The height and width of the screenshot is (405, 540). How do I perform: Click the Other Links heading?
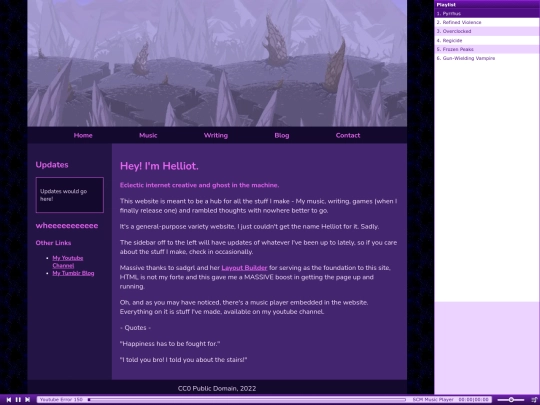point(53,243)
